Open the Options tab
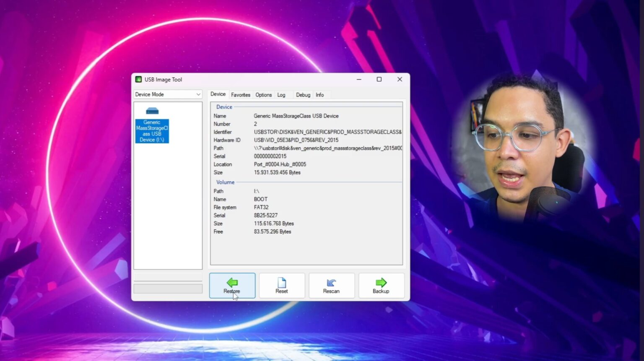Image resolution: width=644 pixels, height=361 pixels. point(263,95)
